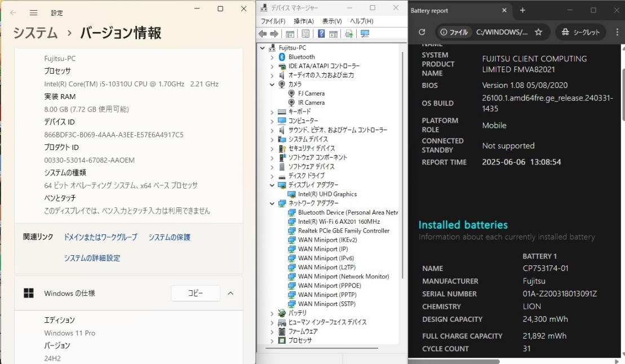Click the Update device driver toolbar icon
The height and width of the screenshot is (364, 625).
pos(349,34)
